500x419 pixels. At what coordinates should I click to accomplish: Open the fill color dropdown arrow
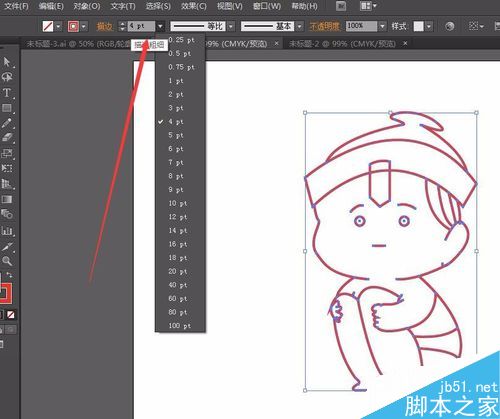[59, 26]
